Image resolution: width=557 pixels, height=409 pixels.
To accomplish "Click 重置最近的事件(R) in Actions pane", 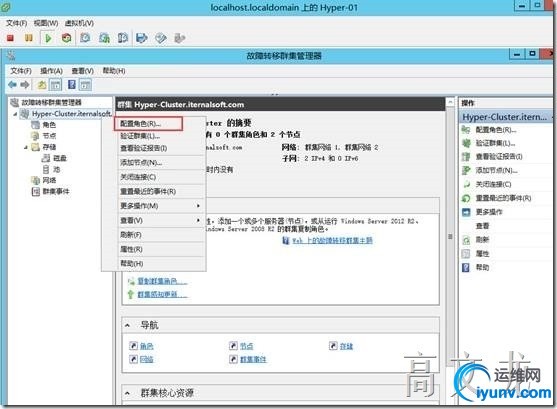I will coord(503,198).
